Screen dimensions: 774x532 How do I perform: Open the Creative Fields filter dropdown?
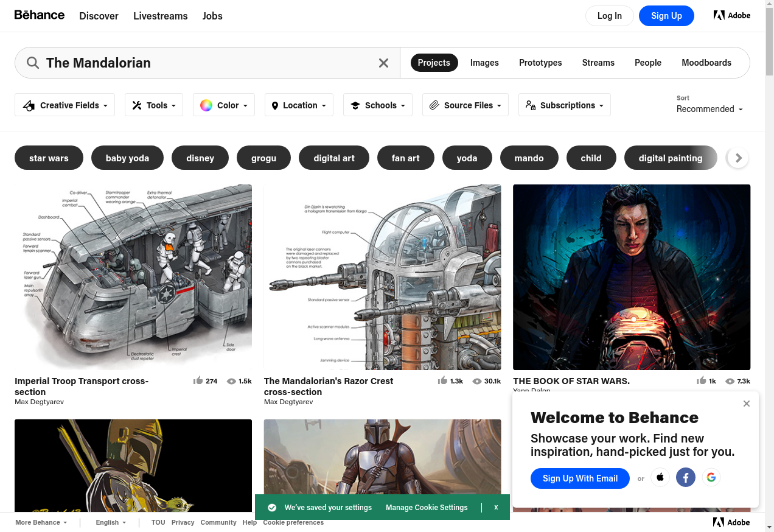(x=64, y=105)
